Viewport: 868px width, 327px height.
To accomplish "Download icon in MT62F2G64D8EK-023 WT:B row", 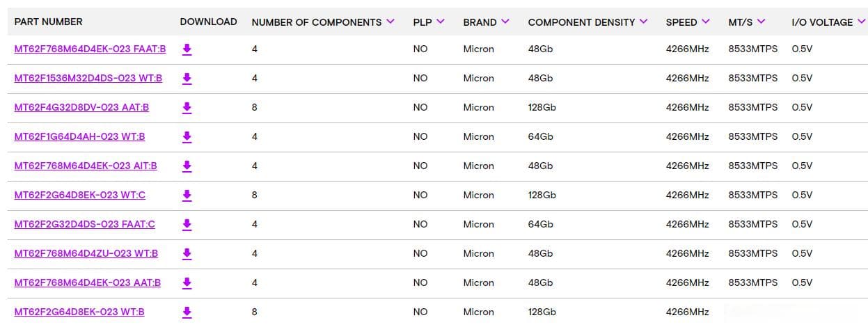I will click(187, 312).
